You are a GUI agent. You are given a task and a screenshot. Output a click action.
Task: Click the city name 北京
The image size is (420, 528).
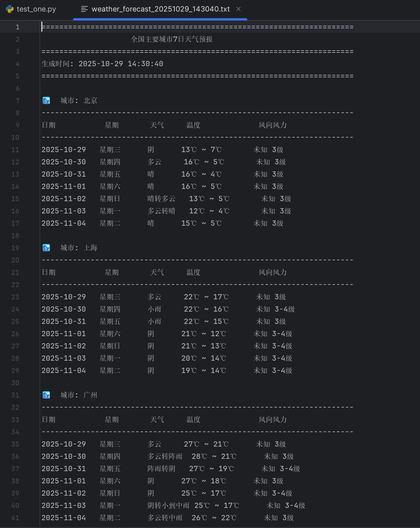point(90,100)
